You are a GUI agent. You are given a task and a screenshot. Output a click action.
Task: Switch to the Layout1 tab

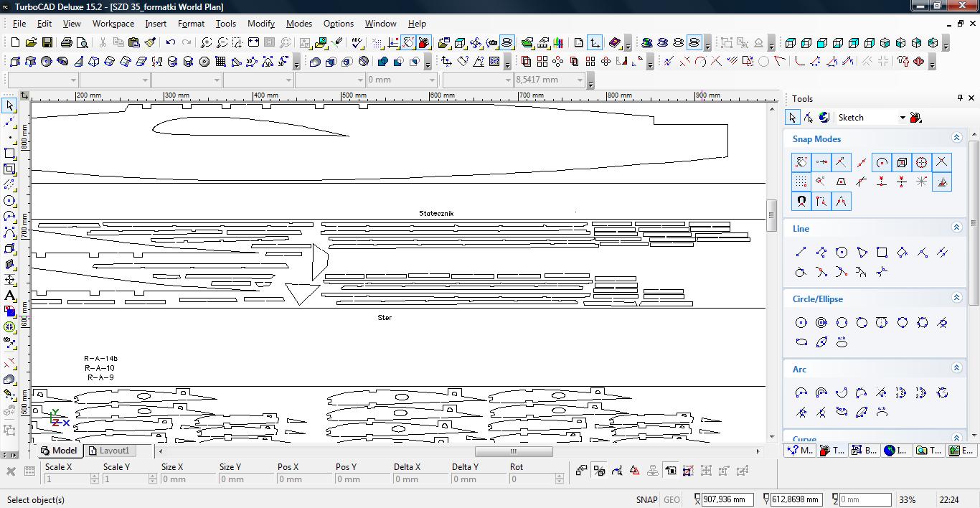(x=109, y=451)
